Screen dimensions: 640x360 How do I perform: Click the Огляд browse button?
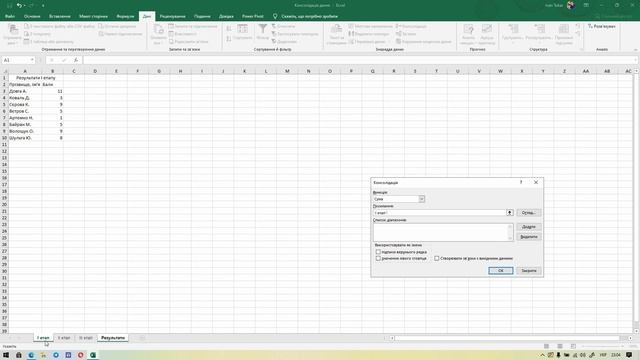coord(529,213)
